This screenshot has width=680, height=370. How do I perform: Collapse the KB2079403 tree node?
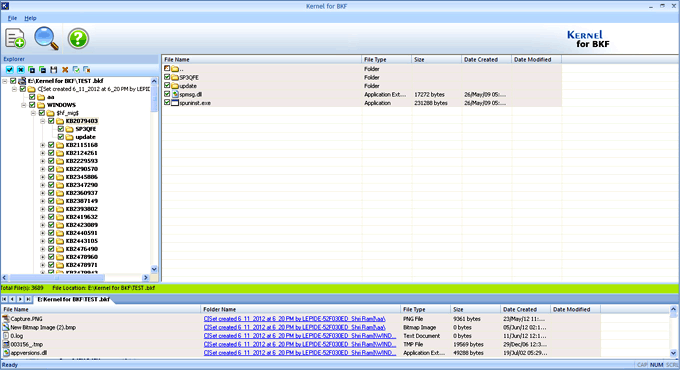pos(42,121)
